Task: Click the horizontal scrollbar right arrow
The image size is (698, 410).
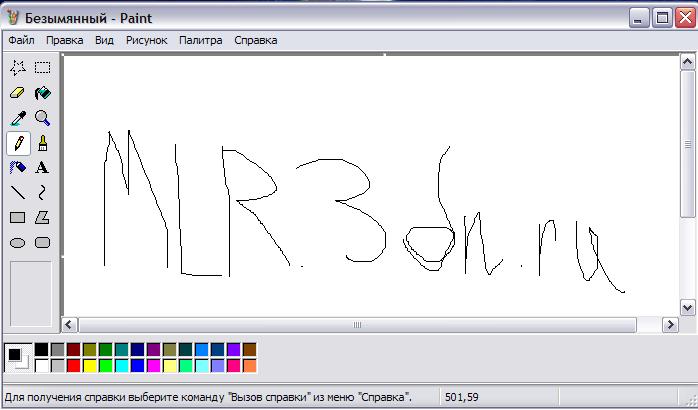Action: click(670, 325)
